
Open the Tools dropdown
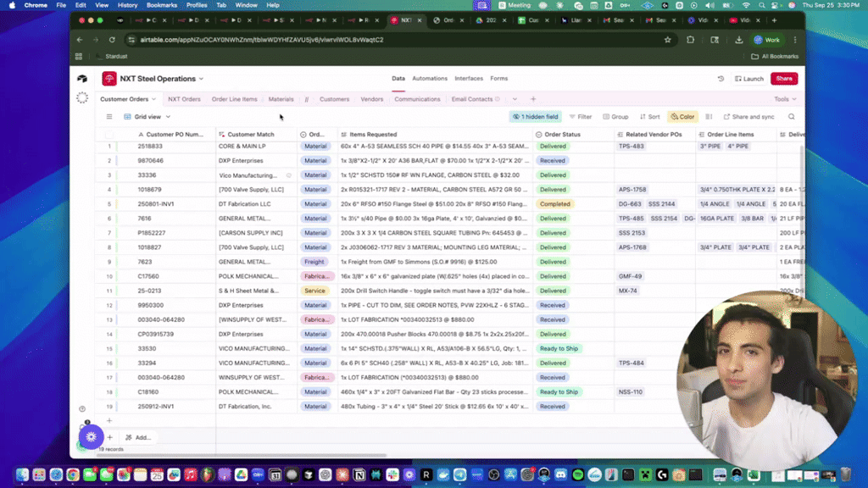point(785,99)
